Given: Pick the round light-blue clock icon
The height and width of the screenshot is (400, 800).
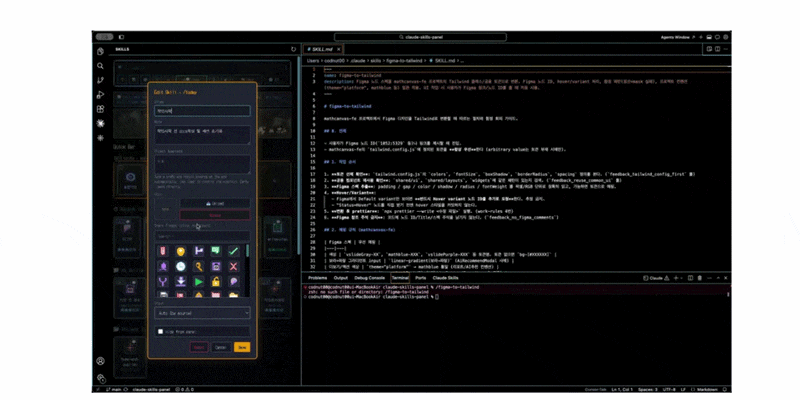Looking at the screenshot, I should [x=180, y=266].
